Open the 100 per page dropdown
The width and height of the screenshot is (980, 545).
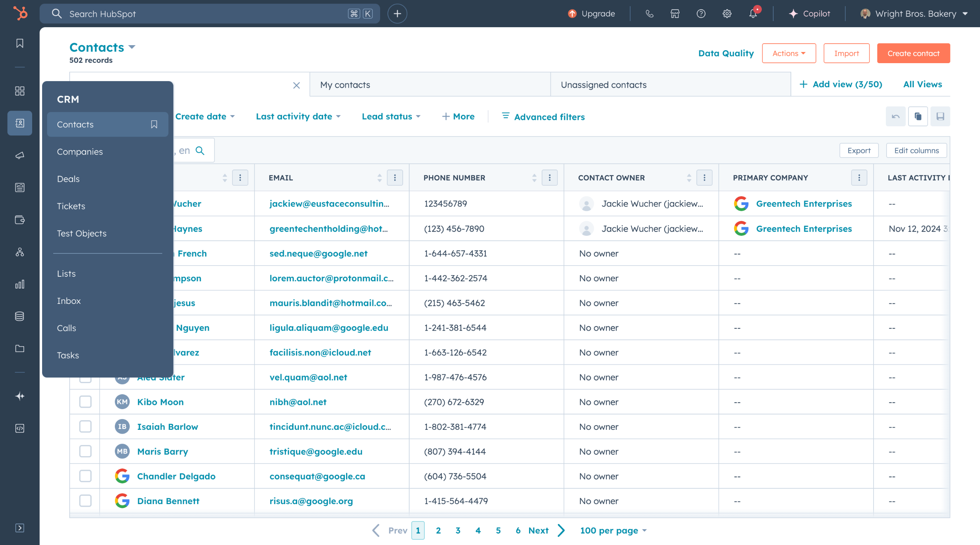click(x=613, y=530)
